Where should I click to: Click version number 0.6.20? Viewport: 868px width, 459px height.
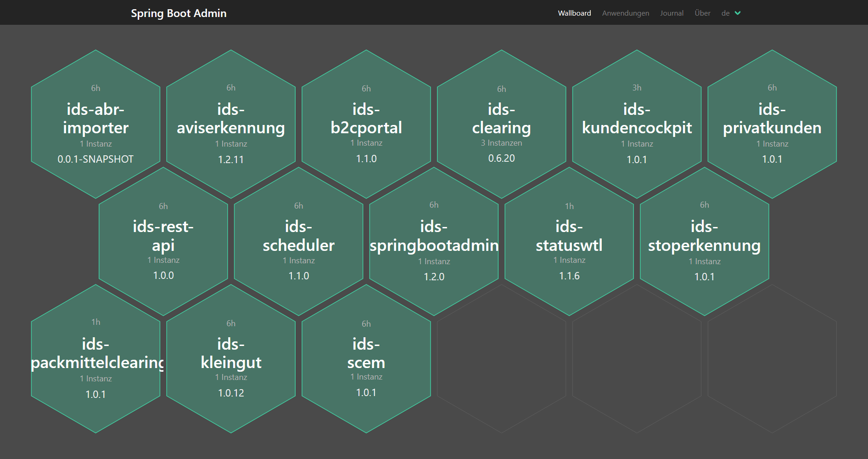[501, 158]
